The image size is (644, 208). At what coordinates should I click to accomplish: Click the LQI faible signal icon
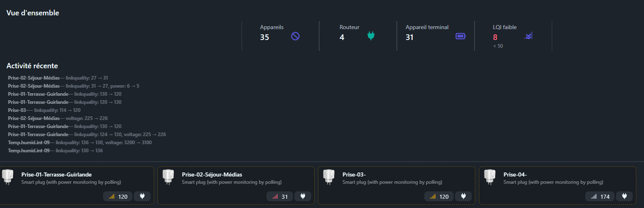click(528, 36)
